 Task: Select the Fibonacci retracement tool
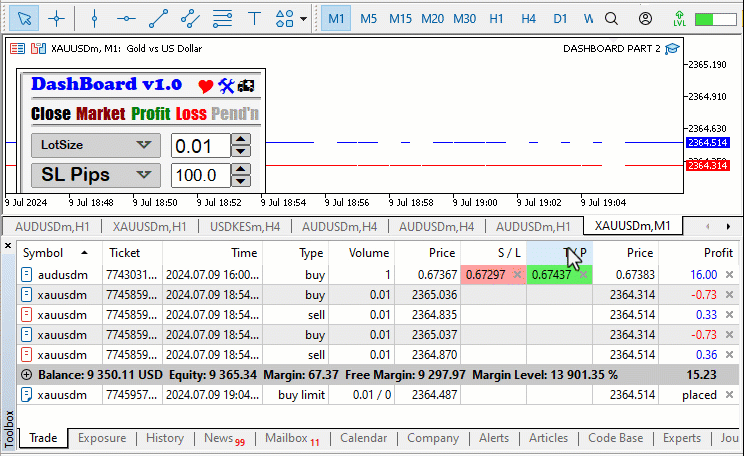pos(222,19)
